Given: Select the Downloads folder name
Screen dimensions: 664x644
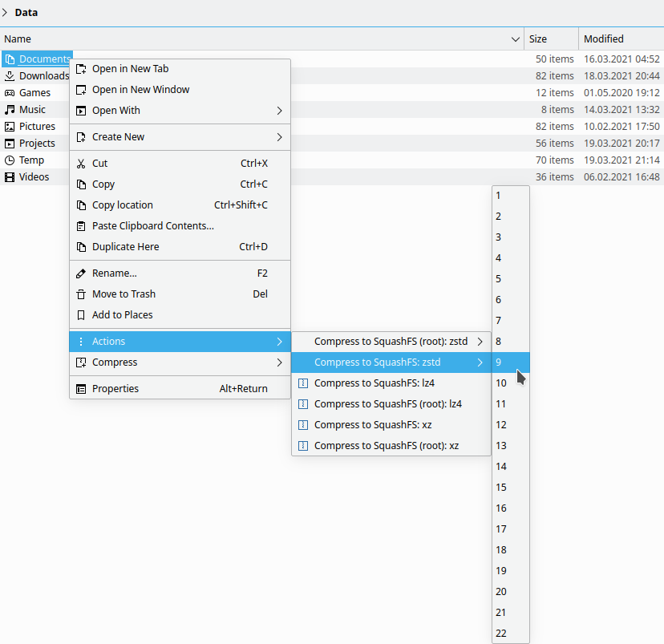Looking at the screenshot, I should click(44, 76).
